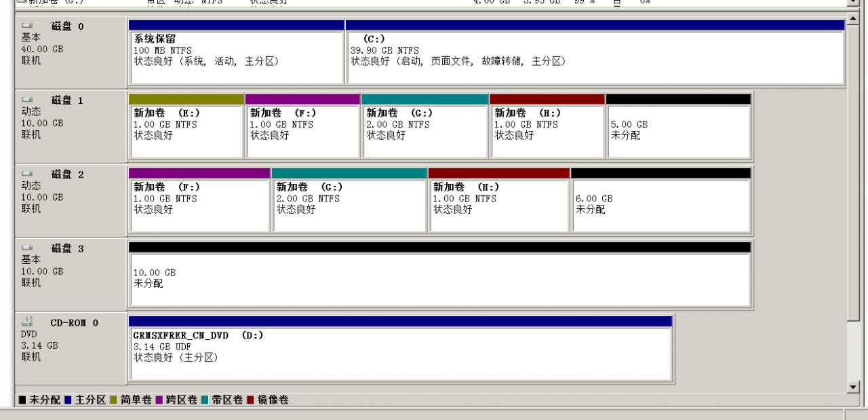Click the 动态 type label under 磁盘 2

click(31, 185)
